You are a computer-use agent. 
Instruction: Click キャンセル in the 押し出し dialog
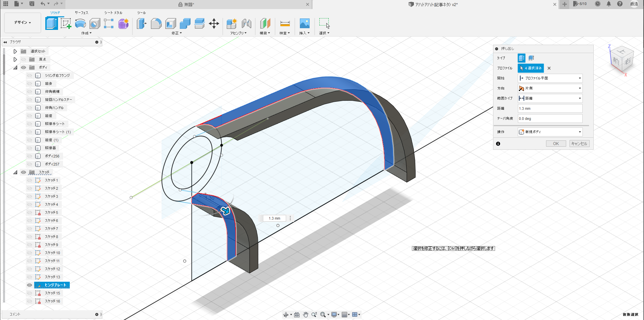click(x=579, y=144)
